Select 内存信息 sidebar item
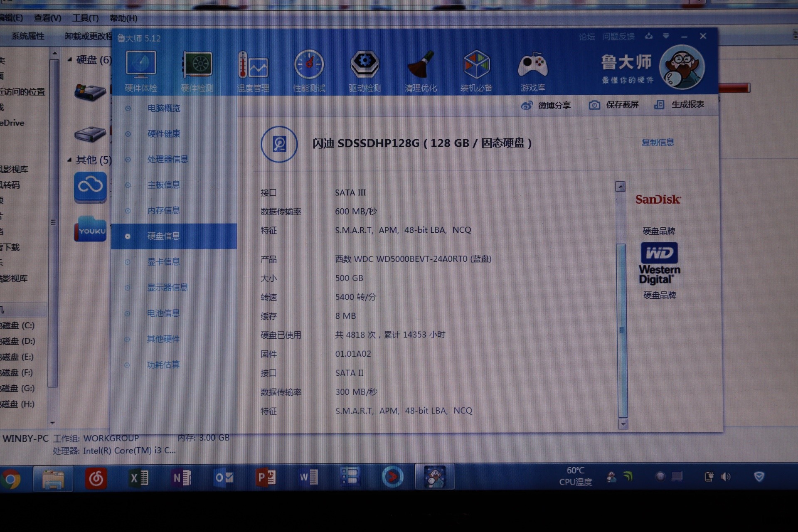The height and width of the screenshot is (532, 798). click(x=163, y=210)
